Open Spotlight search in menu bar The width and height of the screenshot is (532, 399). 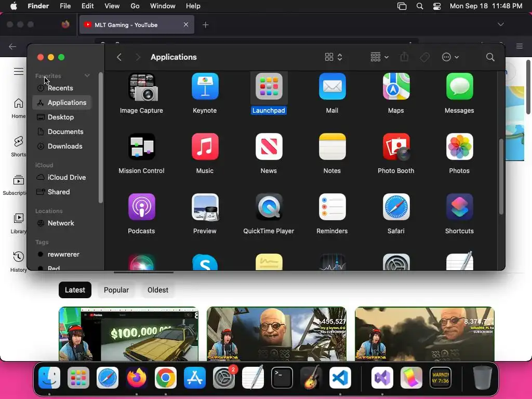420,6
